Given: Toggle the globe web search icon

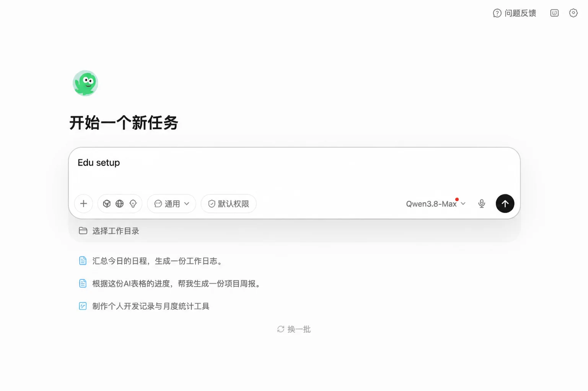Looking at the screenshot, I should point(120,204).
